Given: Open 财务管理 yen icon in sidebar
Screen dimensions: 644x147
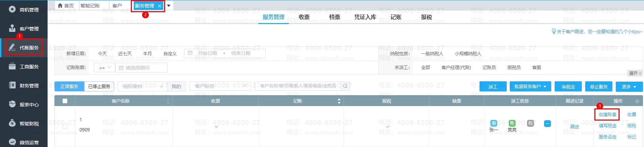Looking at the screenshot, I should [x=12, y=85].
